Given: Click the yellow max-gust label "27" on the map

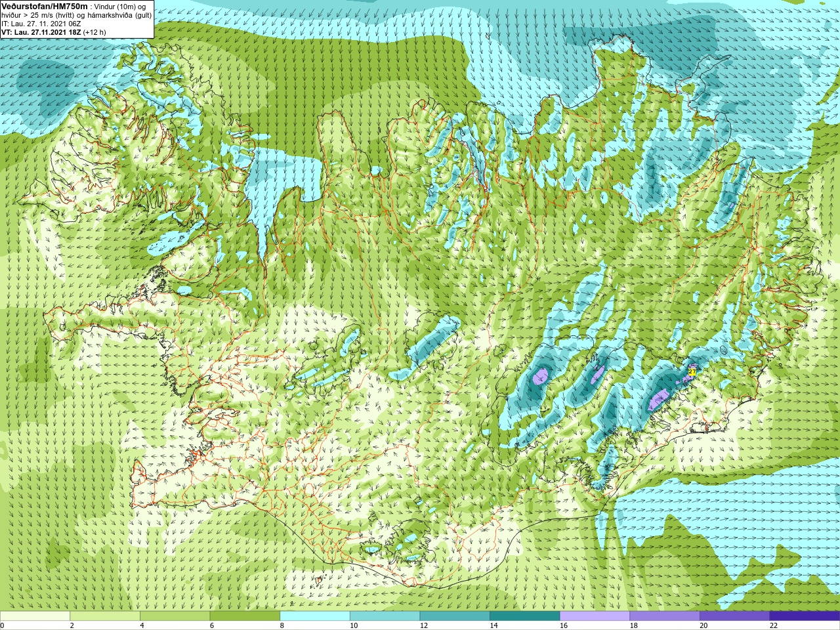Looking at the screenshot, I should tap(692, 372).
